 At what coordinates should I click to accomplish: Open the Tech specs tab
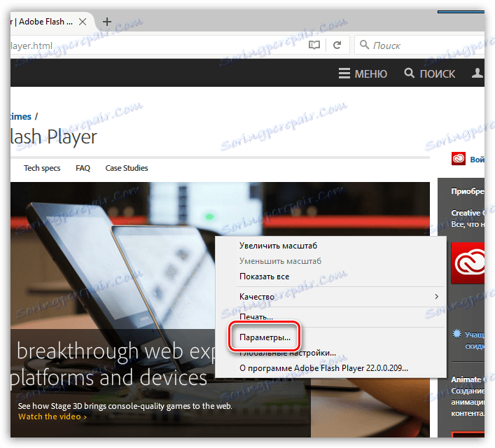[42, 168]
